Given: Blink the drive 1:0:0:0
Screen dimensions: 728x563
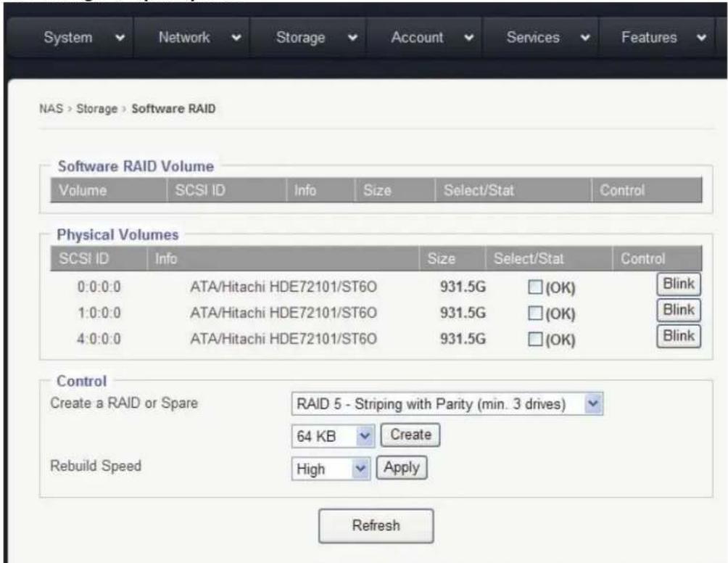Looking at the screenshot, I should pos(678,310).
